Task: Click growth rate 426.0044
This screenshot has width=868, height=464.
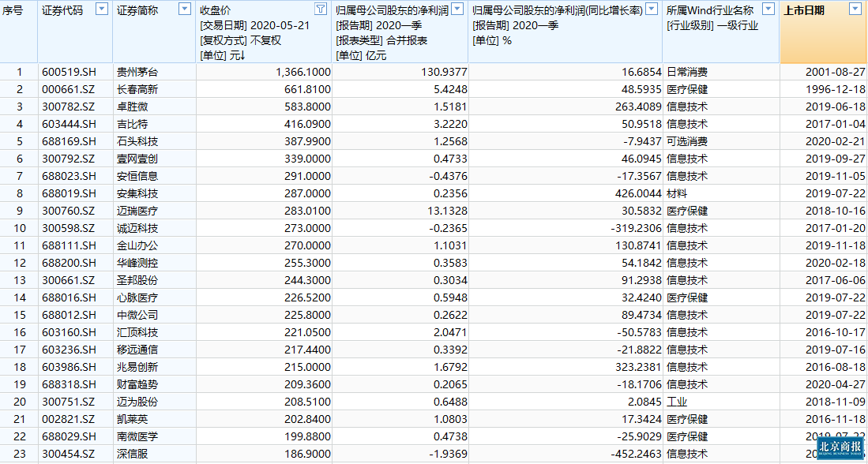Action: click(x=640, y=193)
